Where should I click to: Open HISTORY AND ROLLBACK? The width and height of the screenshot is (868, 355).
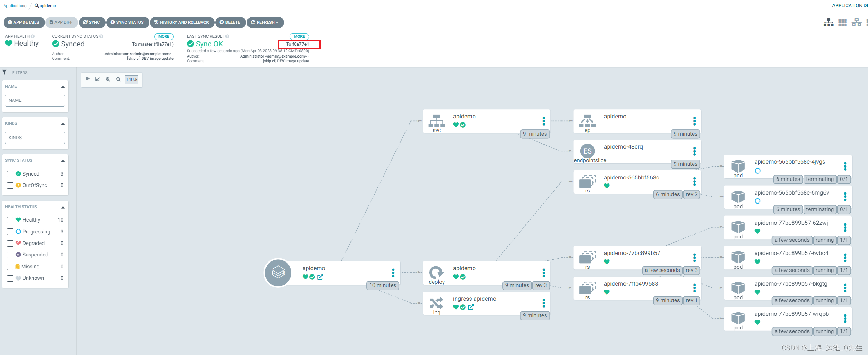click(x=182, y=22)
